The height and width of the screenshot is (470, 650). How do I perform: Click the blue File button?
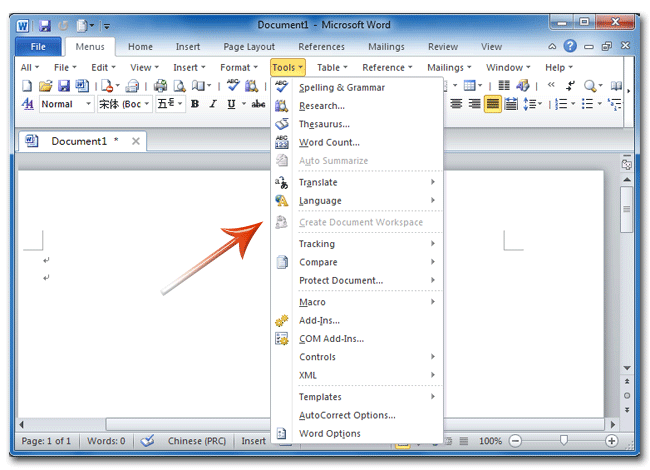38,46
